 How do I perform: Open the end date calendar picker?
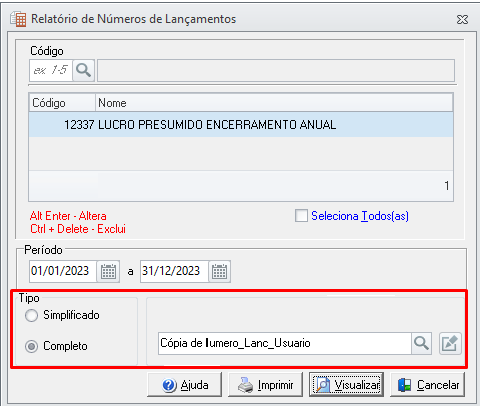pyautogui.click(x=219, y=271)
